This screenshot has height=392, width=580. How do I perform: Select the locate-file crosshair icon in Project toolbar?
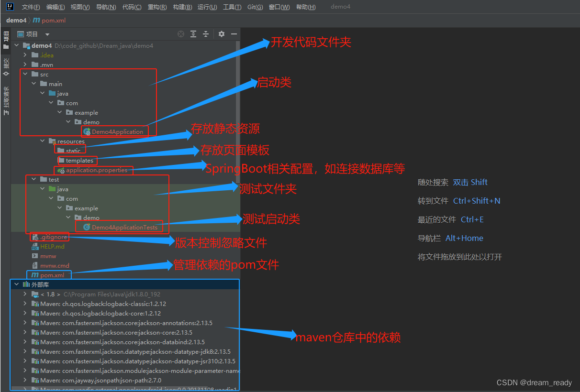(181, 34)
